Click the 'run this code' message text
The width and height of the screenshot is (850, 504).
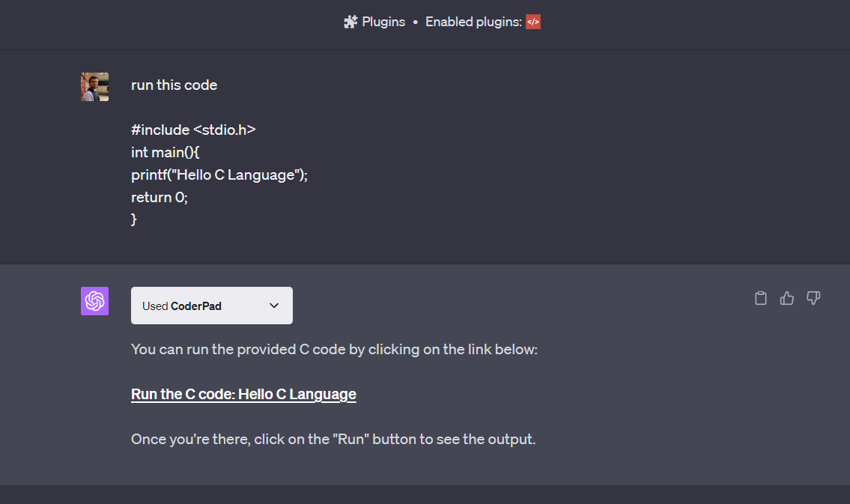[174, 85]
